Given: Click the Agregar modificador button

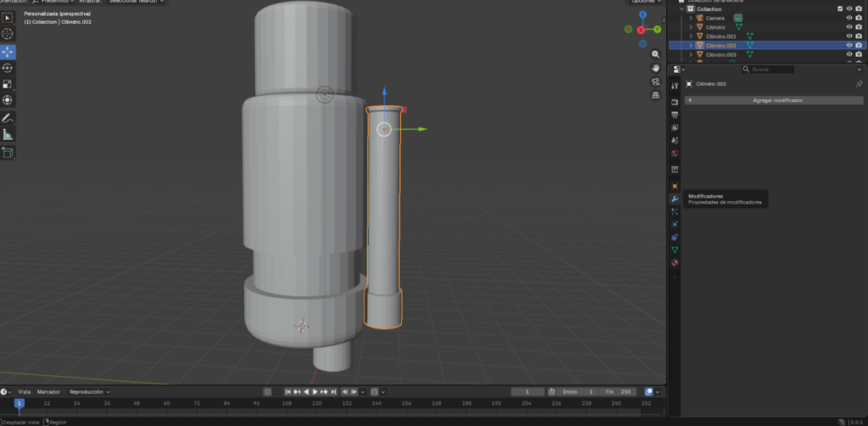Looking at the screenshot, I should 776,100.
